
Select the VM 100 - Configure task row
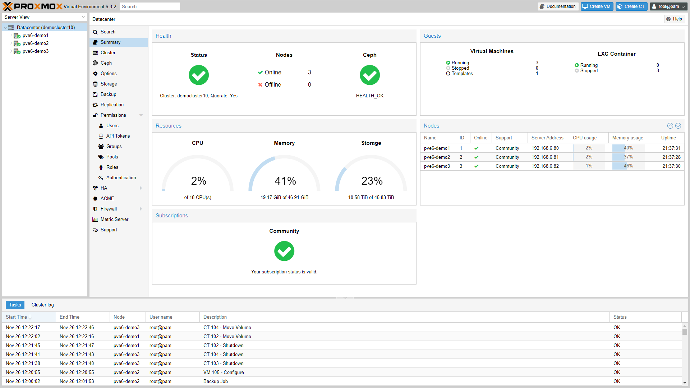342,372
